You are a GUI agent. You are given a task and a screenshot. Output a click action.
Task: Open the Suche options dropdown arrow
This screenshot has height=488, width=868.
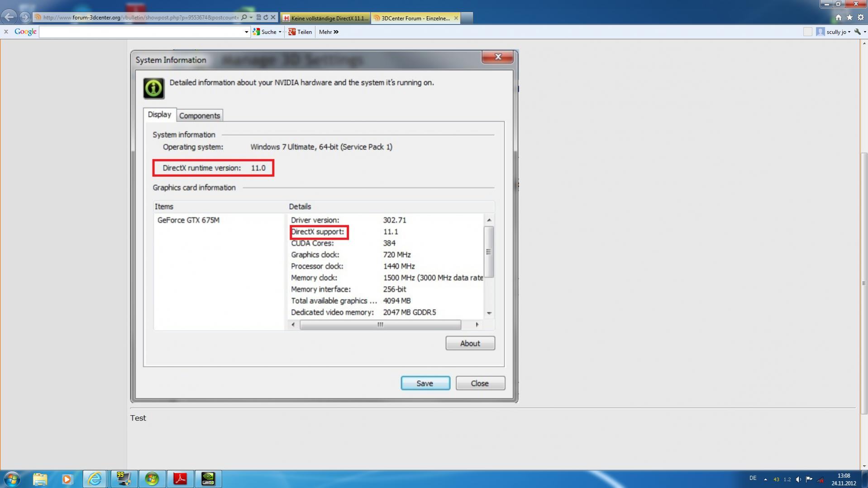click(x=280, y=32)
